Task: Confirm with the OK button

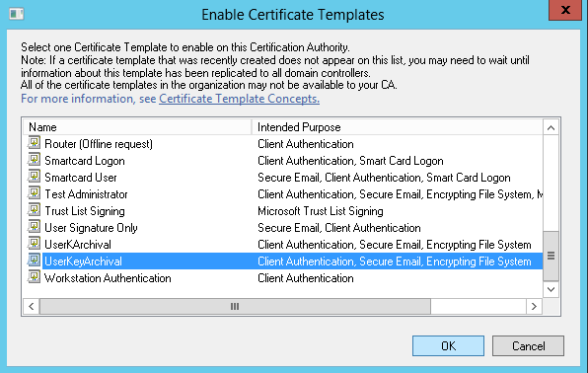Action: [x=448, y=345]
